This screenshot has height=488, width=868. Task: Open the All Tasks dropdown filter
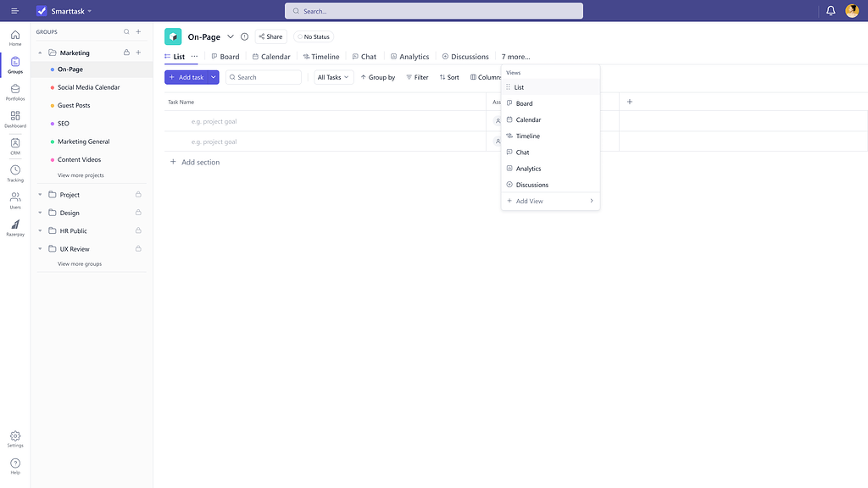point(331,77)
